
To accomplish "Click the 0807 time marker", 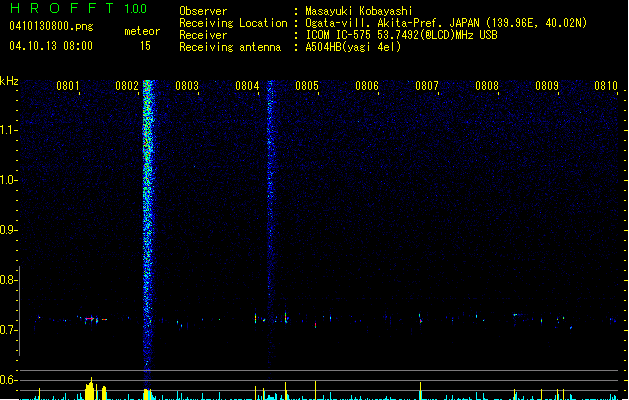I will click(427, 86).
